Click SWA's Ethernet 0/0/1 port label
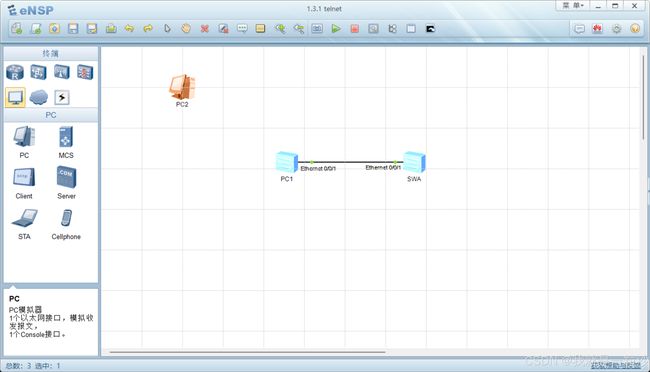 coord(383,168)
